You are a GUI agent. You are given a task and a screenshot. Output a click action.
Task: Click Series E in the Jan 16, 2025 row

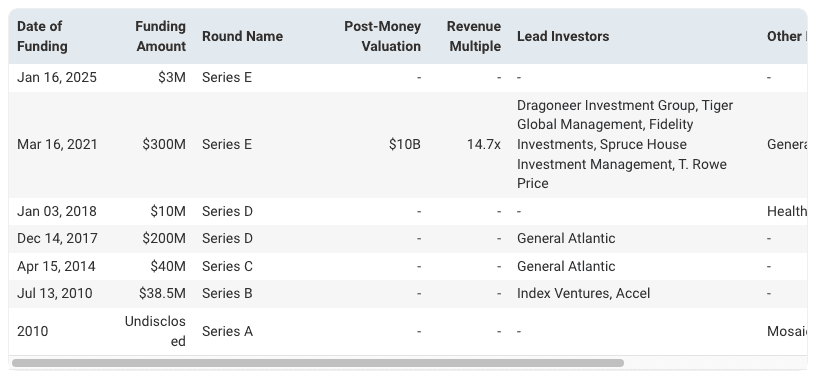pos(227,78)
